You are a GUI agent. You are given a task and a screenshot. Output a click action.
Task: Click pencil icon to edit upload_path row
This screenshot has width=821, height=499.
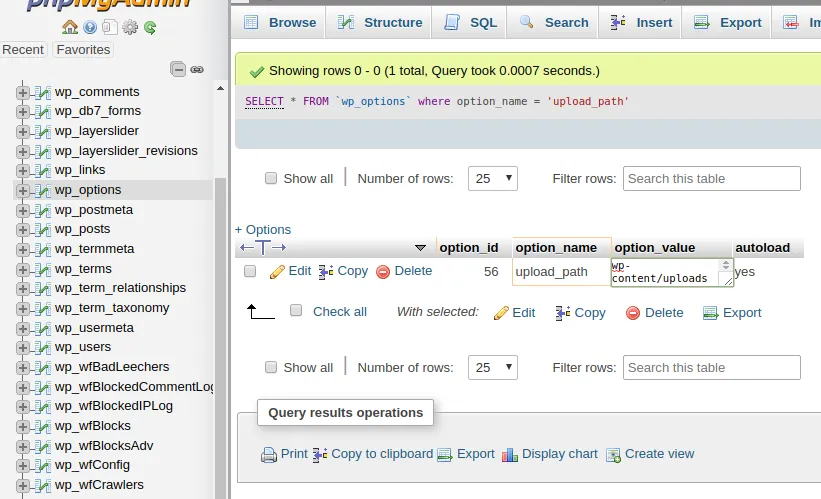277,272
